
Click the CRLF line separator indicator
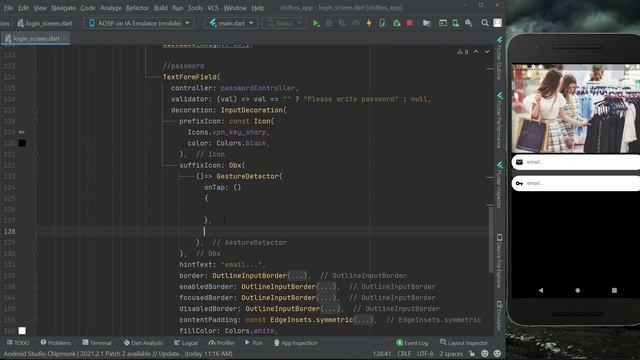point(404,354)
